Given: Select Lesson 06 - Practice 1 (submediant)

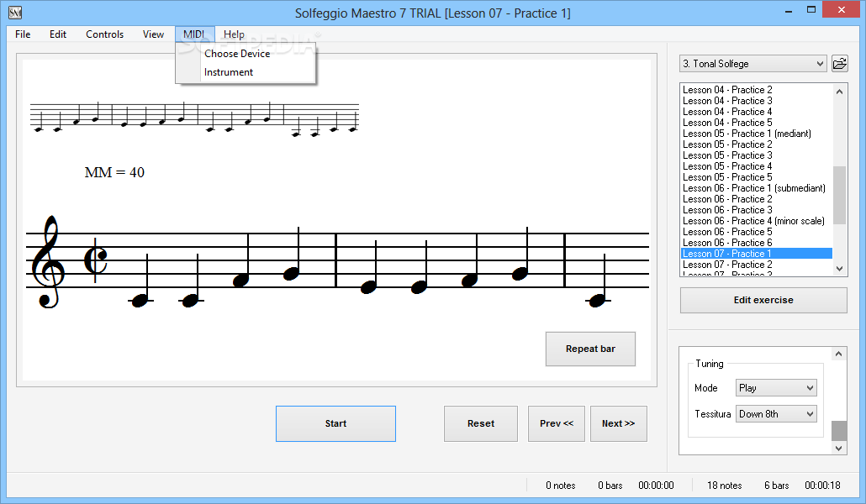Looking at the screenshot, I should coord(757,188).
